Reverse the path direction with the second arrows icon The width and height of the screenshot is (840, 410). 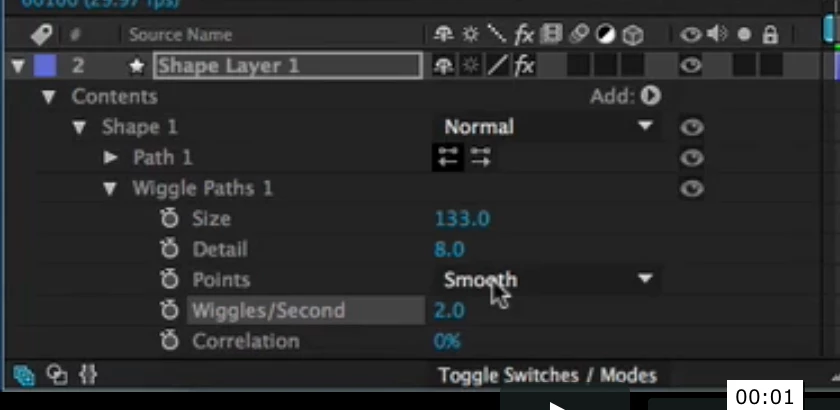481,158
